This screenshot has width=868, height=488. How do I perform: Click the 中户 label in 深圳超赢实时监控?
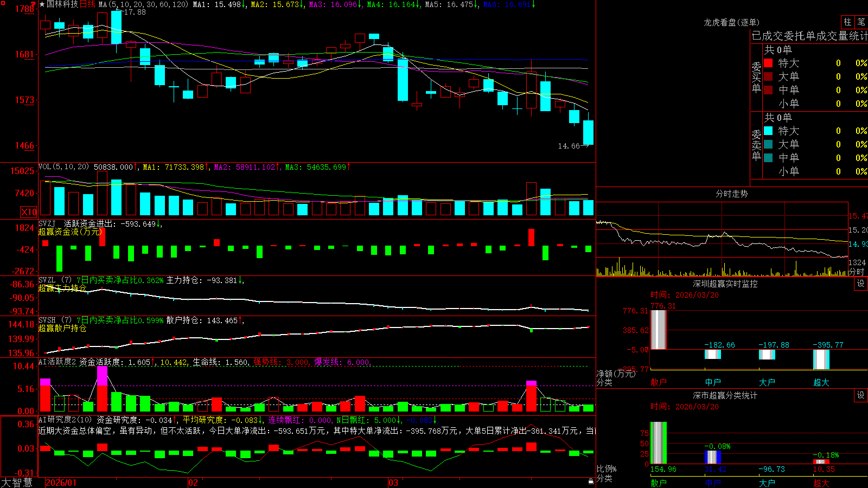click(x=713, y=382)
